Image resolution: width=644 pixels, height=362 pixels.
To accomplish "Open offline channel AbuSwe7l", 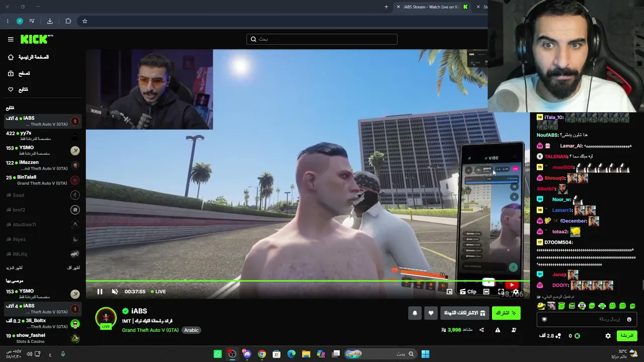I will tap(42, 225).
